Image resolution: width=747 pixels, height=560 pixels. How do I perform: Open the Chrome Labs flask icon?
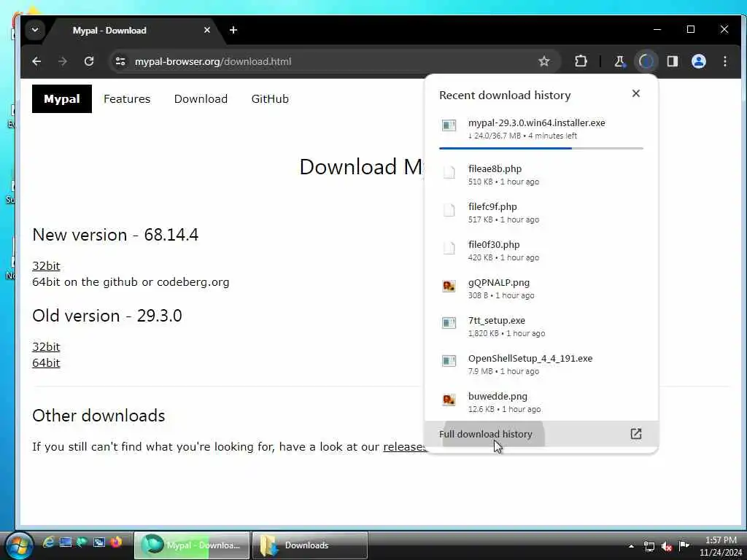pyautogui.click(x=619, y=61)
